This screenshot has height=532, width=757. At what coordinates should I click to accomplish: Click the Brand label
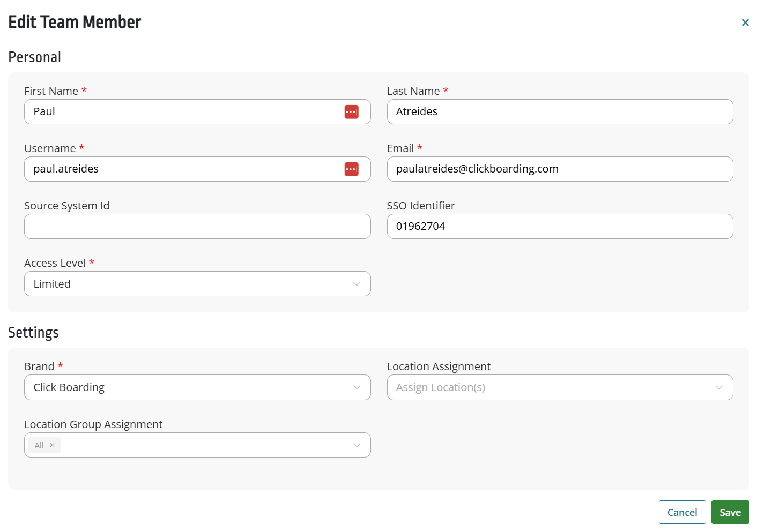point(39,366)
